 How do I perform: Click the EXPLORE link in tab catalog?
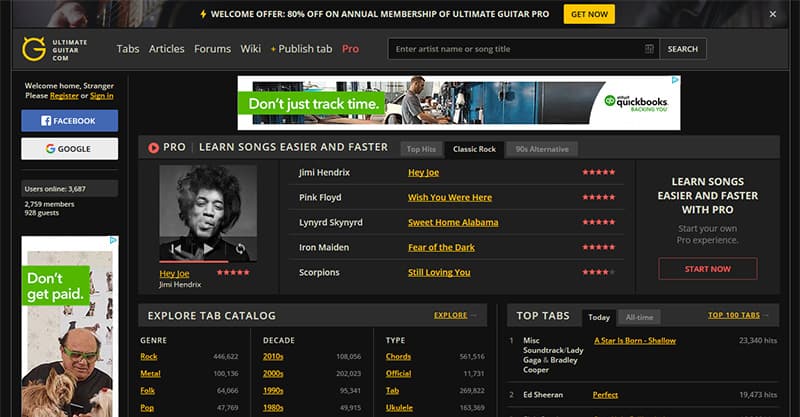[x=451, y=315]
